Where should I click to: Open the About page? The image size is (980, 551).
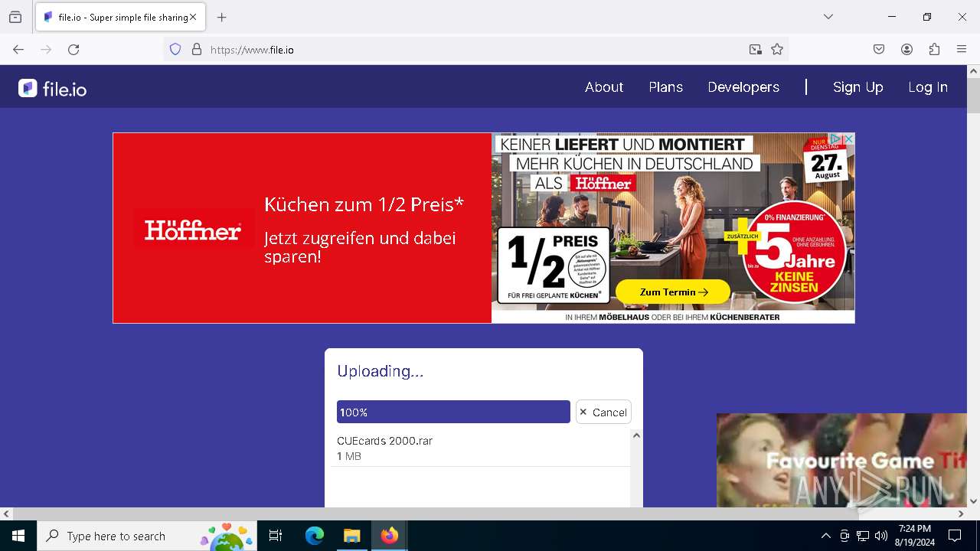pos(604,87)
